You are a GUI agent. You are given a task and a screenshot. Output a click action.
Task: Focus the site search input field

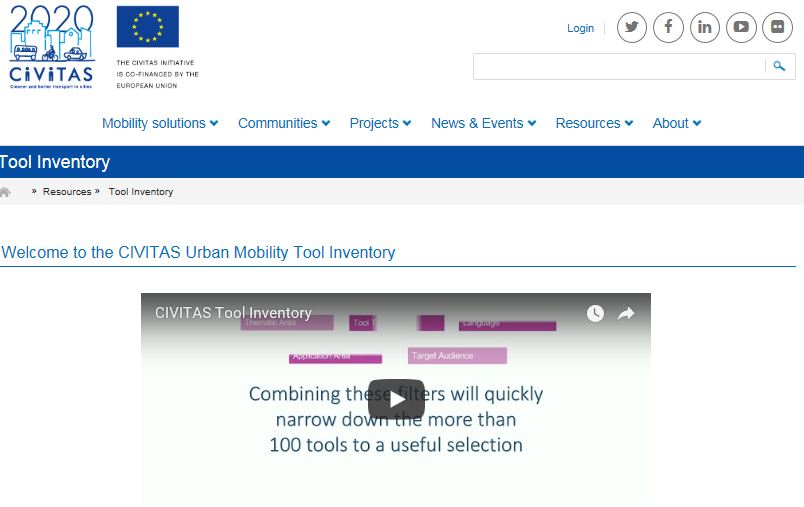click(619, 66)
